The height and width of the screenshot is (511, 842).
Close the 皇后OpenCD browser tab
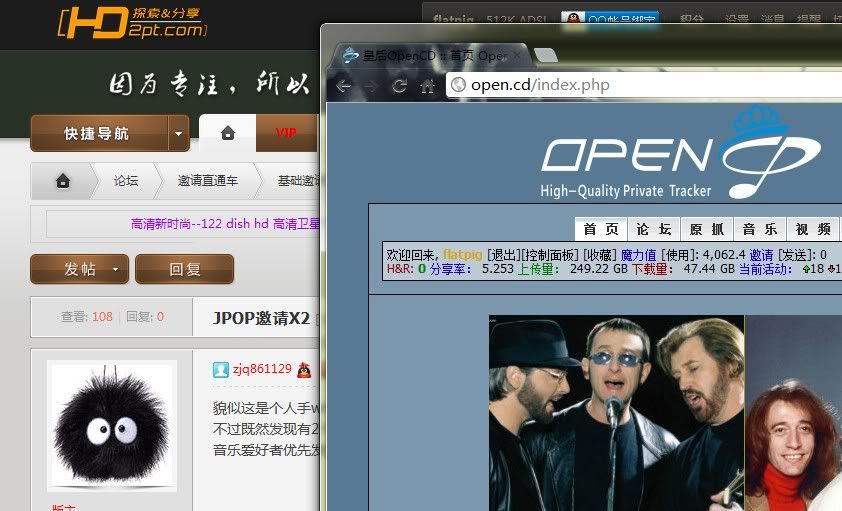click(517, 55)
